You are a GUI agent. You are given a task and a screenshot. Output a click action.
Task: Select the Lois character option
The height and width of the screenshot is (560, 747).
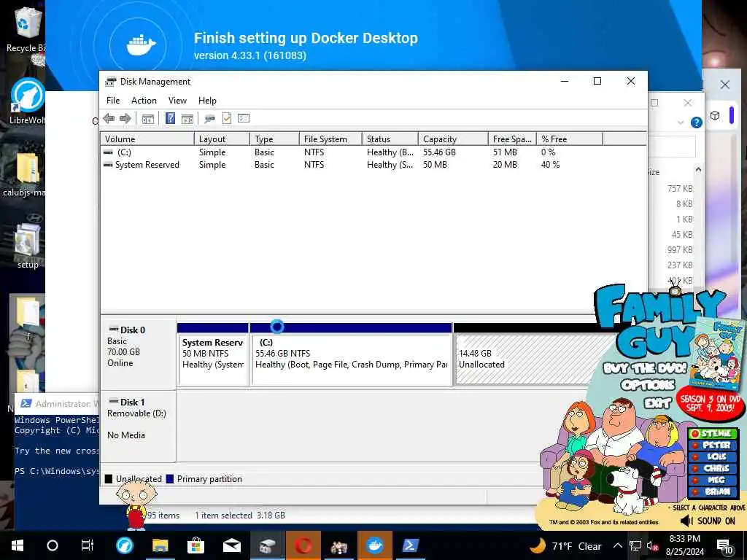pos(713,456)
